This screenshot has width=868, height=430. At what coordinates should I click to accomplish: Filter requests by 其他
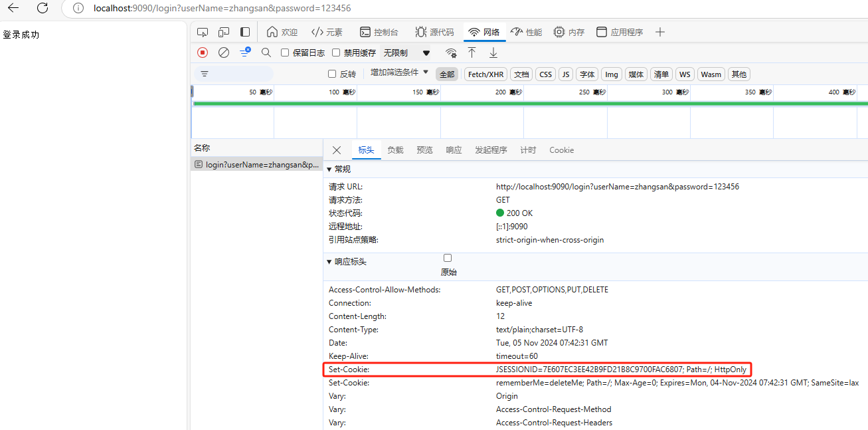coord(738,74)
